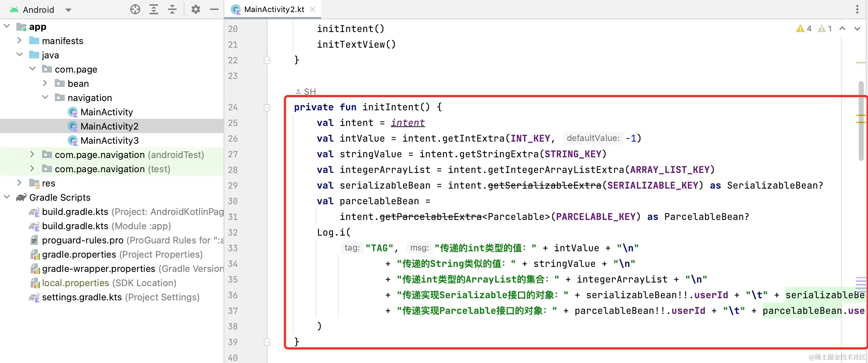Image resolution: width=868 pixels, height=363 pixels.
Task: Click the yellow warnings count indicator
Action: pos(804,28)
